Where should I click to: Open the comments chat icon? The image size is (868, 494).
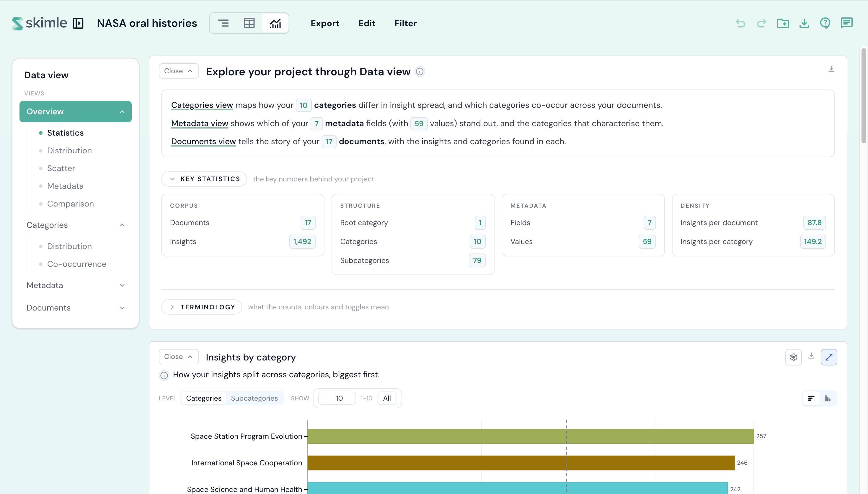[x=846, y=23]
